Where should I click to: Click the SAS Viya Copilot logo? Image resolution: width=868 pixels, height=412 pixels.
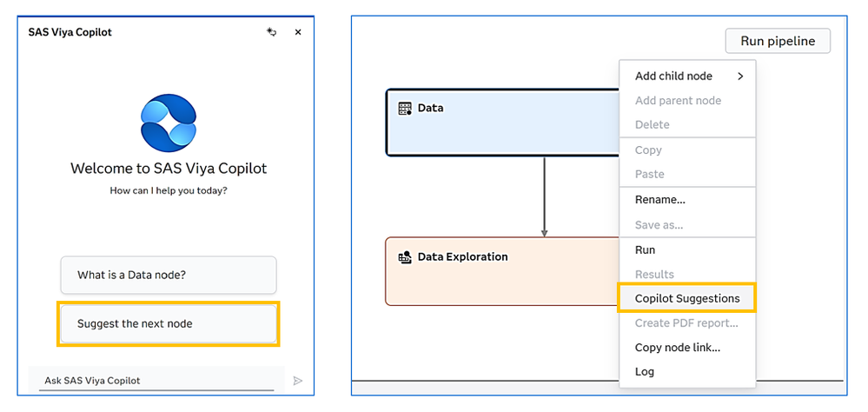[x=169, y=123]
